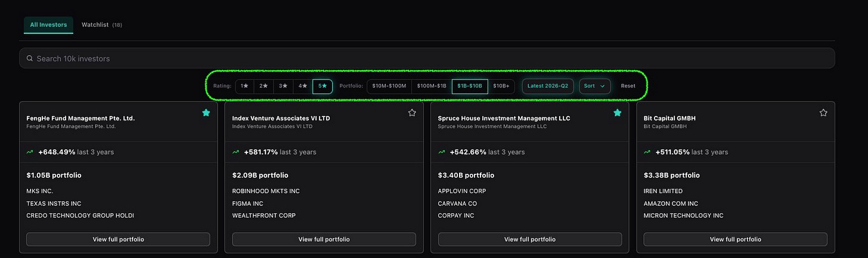This screenshot has width=868, height=258.
Task: Add Bit Capital GMBH to watchlist star
Action: pos(823,113)
